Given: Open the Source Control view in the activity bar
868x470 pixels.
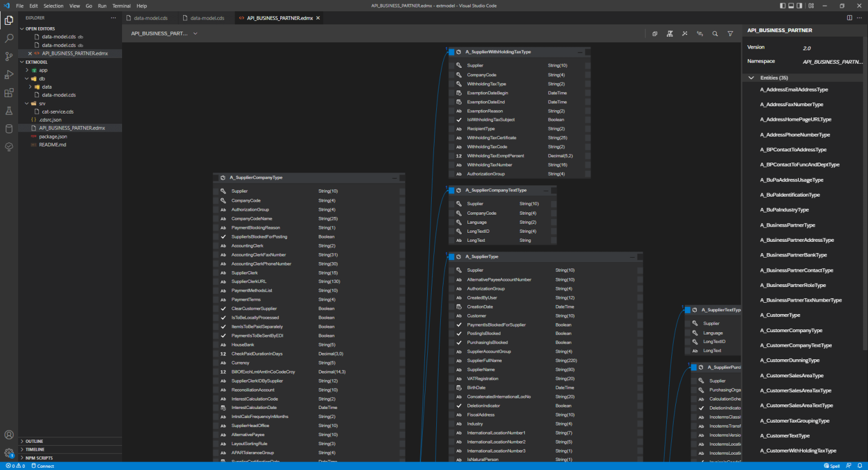Looking at the screenshot, I should [8, 56].
